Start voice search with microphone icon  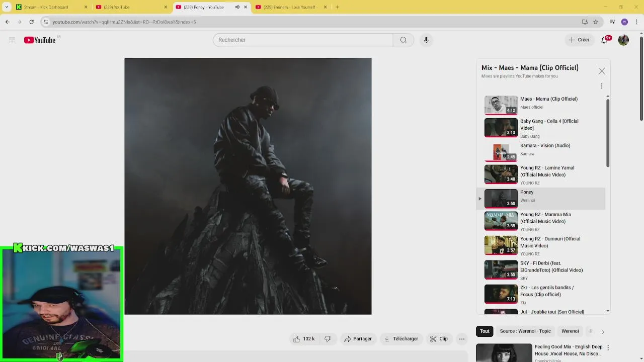pos(426,40)
